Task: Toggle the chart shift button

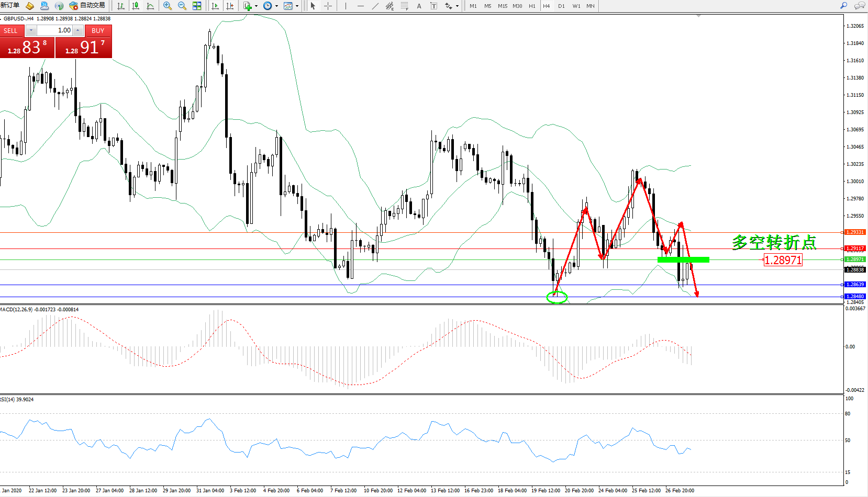Action: (x=230, y=6)
